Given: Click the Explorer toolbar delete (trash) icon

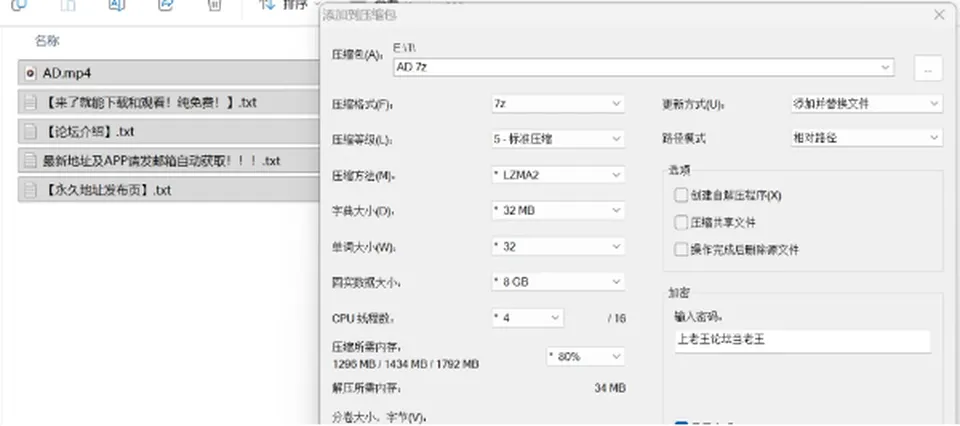Looking at the screenshot, I should point(214,5).
